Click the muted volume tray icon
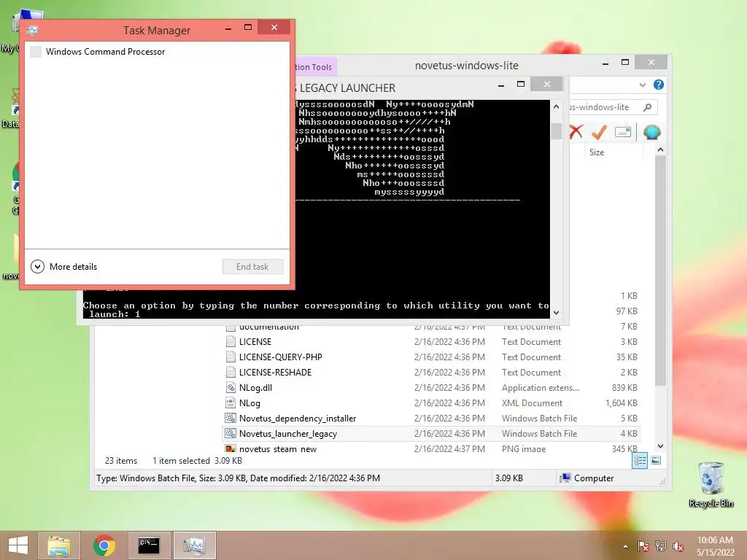This screenshot has height=560, width=747. coord(678,546)
